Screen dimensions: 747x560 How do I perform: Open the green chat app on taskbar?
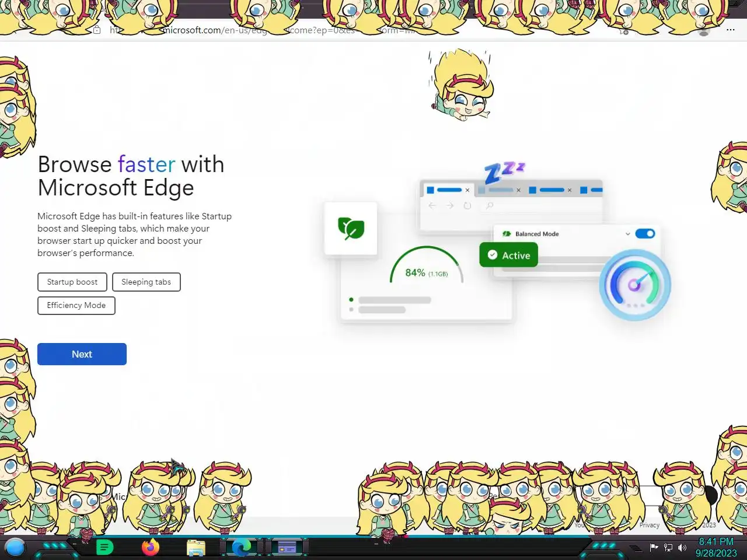104,547
